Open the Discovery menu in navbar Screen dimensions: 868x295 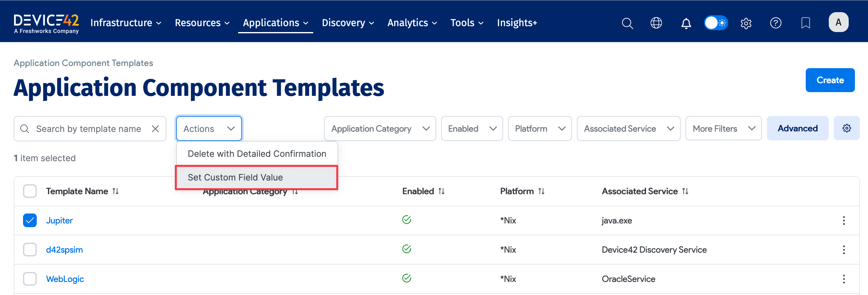tap(347, 23)
